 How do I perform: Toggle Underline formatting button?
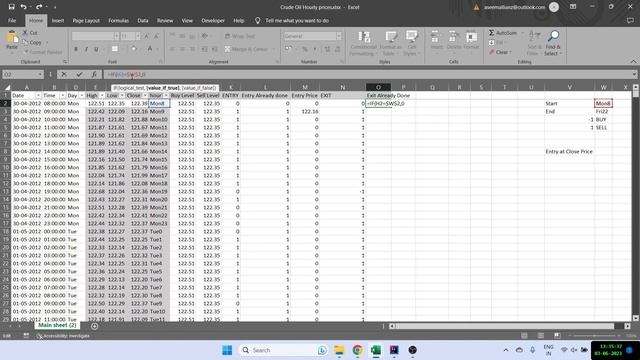[96, 49]
